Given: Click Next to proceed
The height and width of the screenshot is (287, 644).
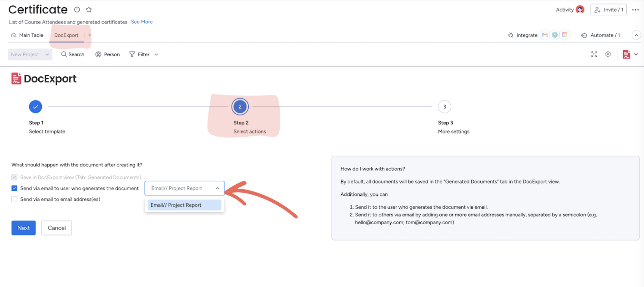Looking at the screenshot, I should (24, 228).
